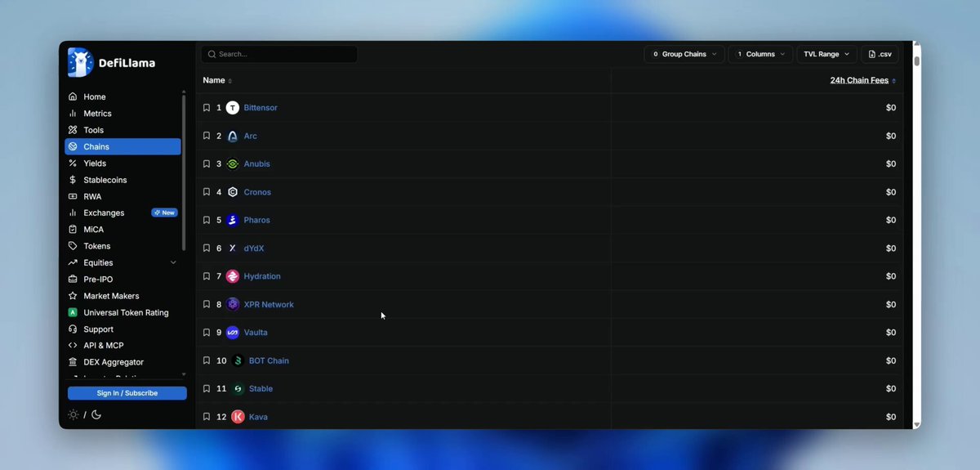Image resolution: width=980 pixels, height=470 pixels.
Task: Open the Cronos chain link
Action: [257, 192]
